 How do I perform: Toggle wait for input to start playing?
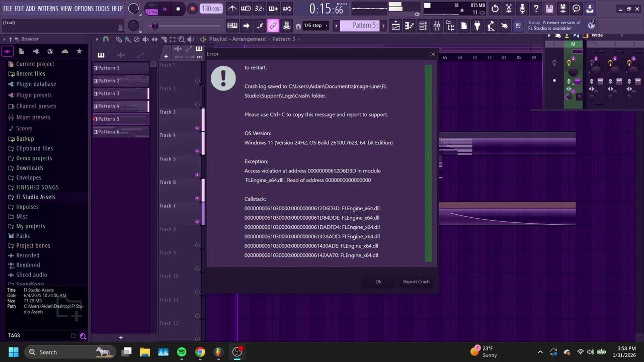point(246,9)
